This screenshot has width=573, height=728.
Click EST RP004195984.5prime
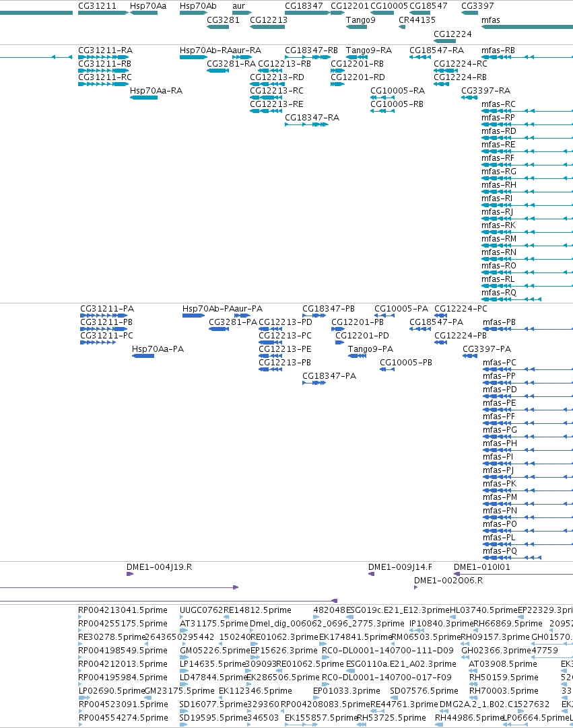(x=123, y=678)
